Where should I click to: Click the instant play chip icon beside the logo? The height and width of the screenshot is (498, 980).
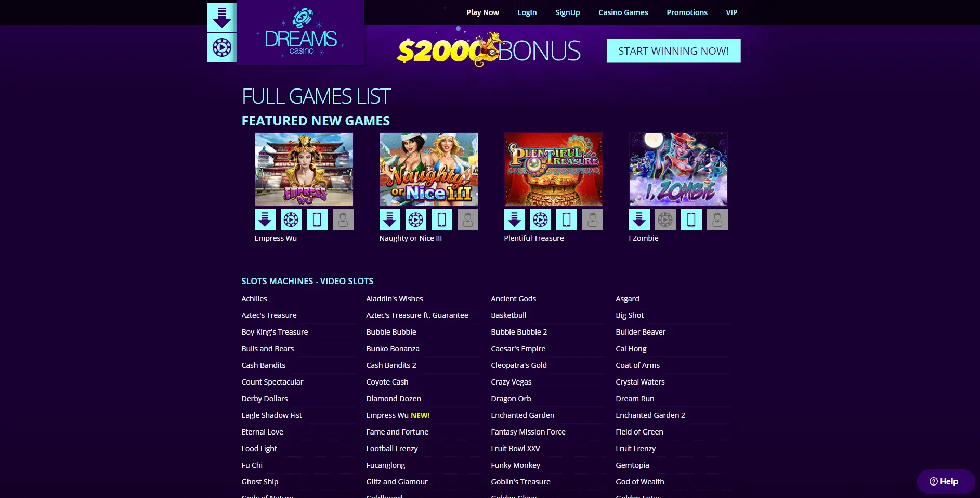point(222,47)
